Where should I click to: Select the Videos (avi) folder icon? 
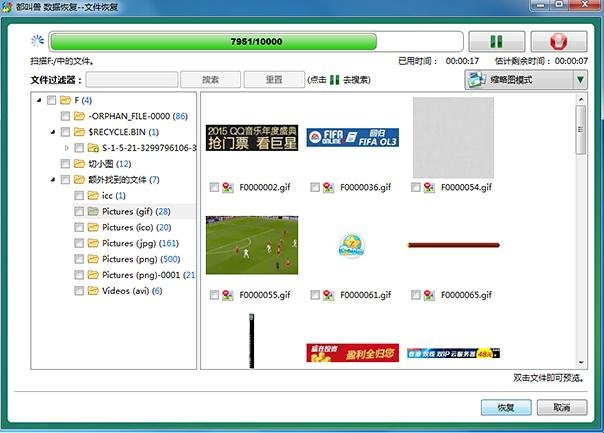[x=93, y=290]
